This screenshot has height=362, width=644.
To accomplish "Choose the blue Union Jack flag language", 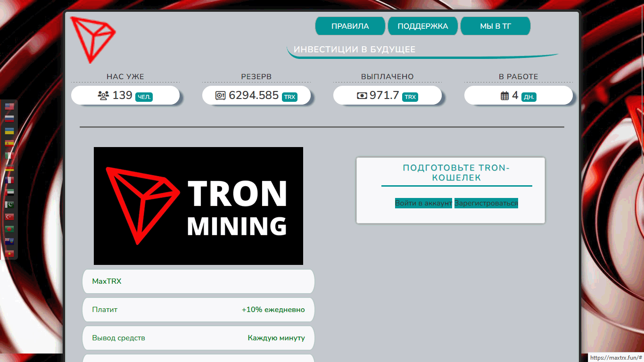I will [x=9, y=241].
